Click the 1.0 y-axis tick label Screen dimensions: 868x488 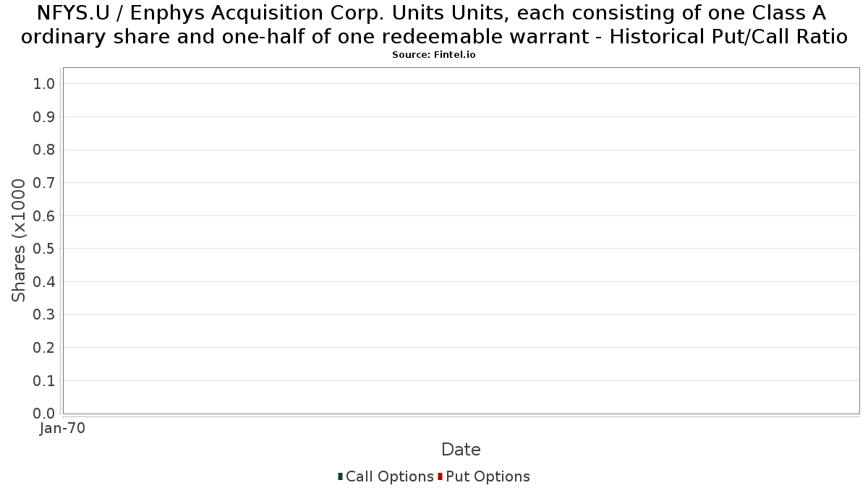44,84
